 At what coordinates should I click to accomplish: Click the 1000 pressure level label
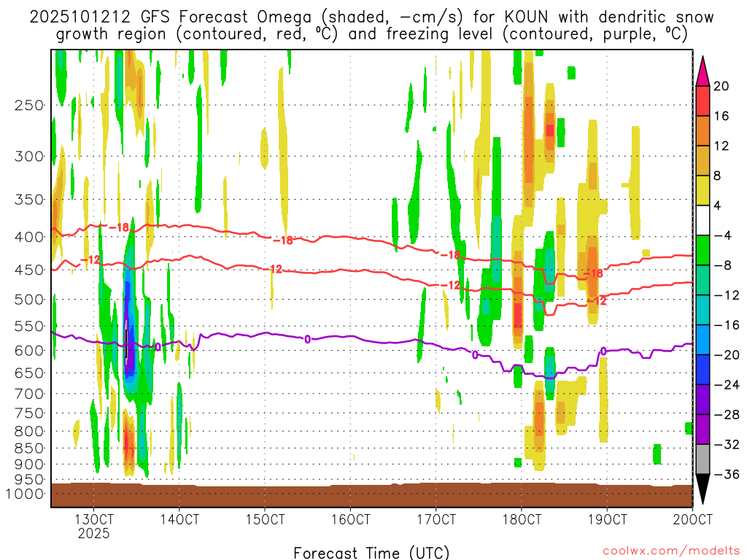pos(24,494)
